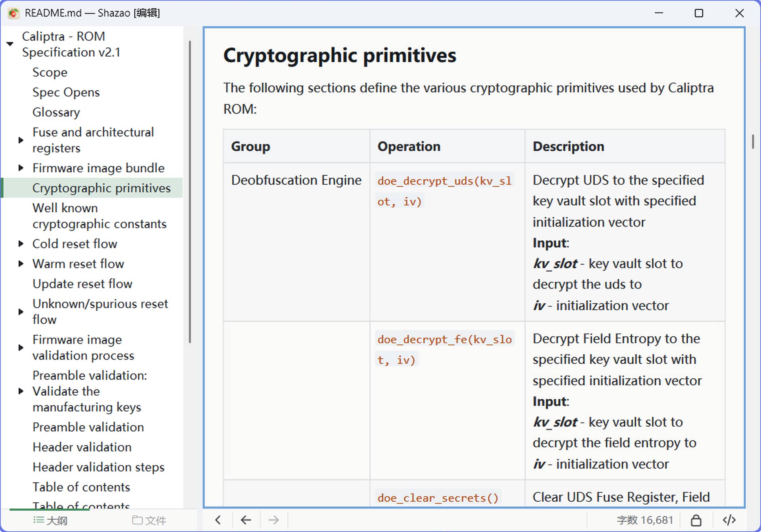Viewport: 761px width, 532px height.
Task: Click the sidebar outline scrollbar
Action: pos(190,192)
